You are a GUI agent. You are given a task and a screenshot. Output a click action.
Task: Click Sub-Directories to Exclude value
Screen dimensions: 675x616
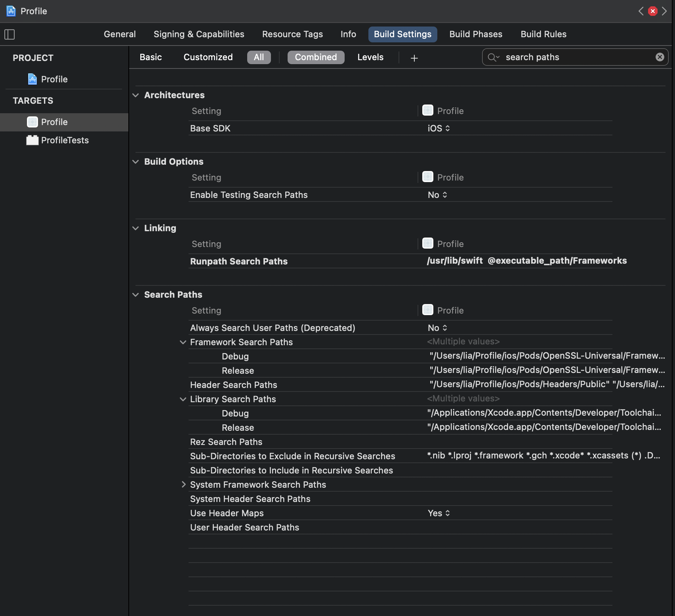pos(543,455)
